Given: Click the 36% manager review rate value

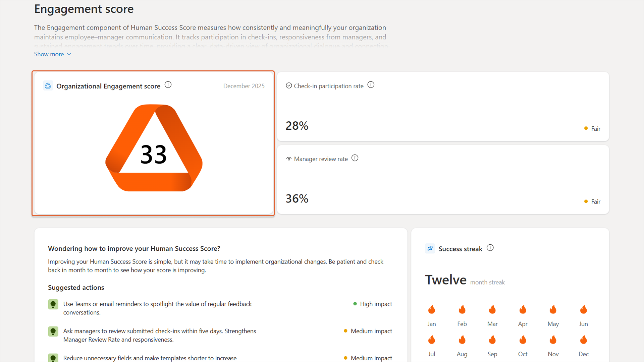Looking at the screenshot, I should pyautogui.click(x=297, y=199).
